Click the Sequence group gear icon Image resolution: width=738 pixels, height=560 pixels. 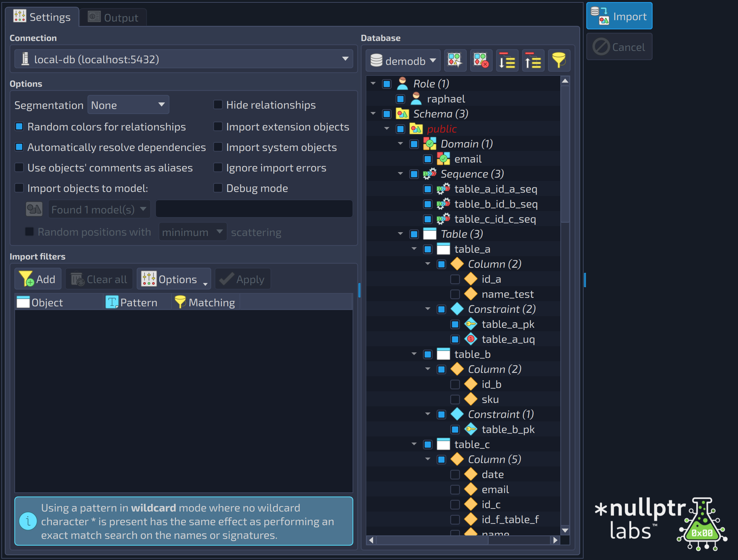[x=430, y=174]
